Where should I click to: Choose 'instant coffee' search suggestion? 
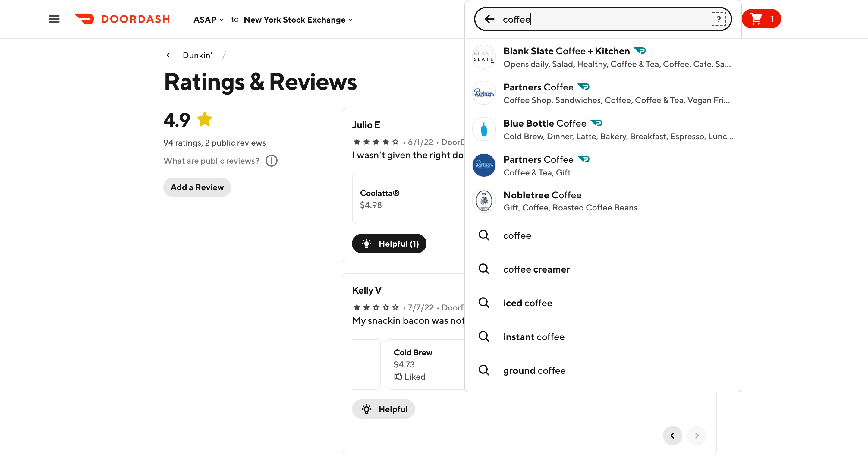602,336
